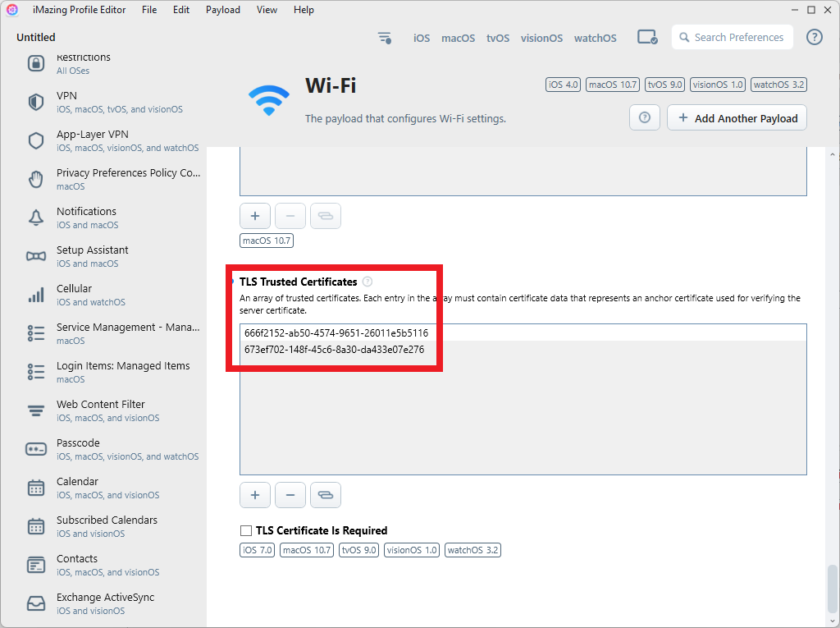Click the watchOS 3.2 badge in header
The width and height of the screenshot is (840, 628).
tap(779, 85)
